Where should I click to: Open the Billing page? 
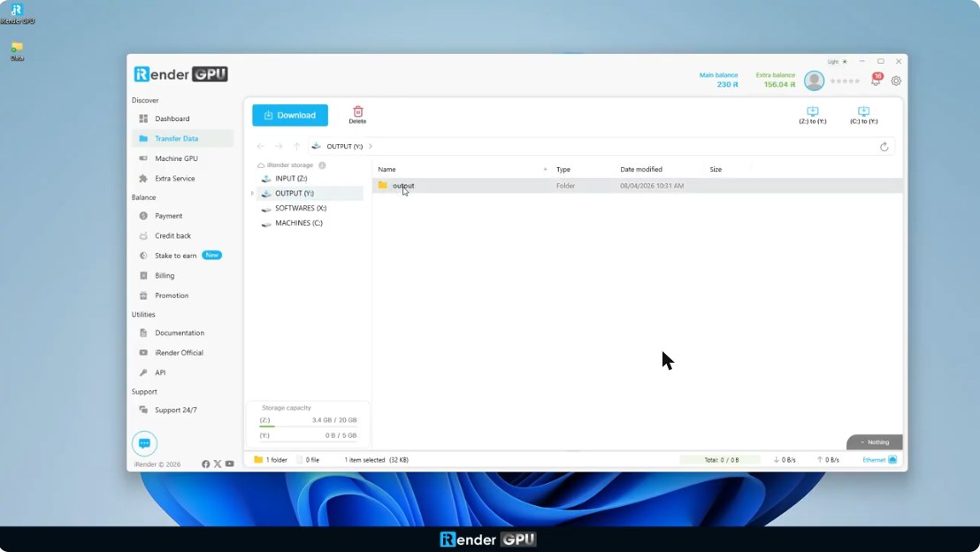coord(182,275)
